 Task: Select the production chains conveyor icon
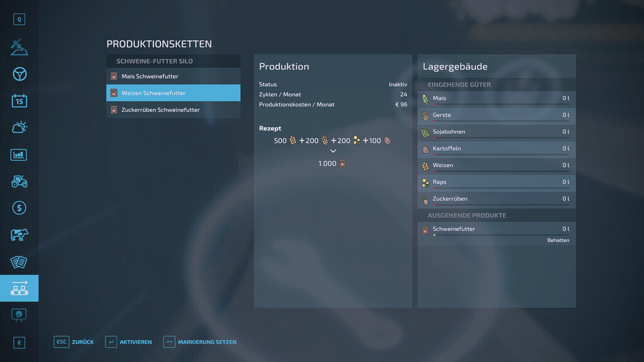tap(19, 288)
